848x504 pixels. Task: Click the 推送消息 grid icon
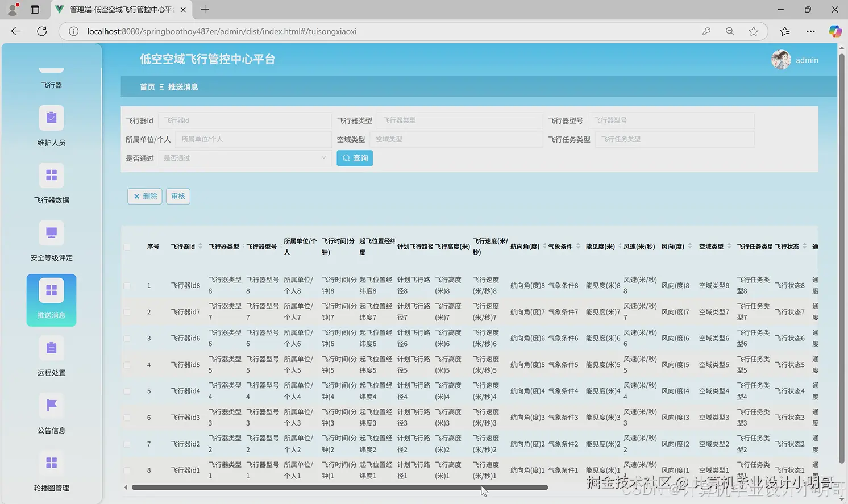(51, 290)
